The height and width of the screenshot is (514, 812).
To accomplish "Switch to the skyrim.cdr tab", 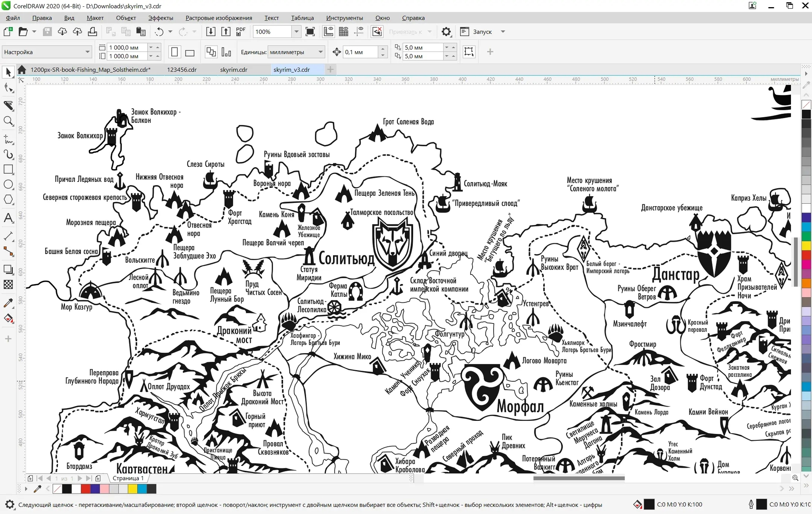I will (x=234, y=70).
